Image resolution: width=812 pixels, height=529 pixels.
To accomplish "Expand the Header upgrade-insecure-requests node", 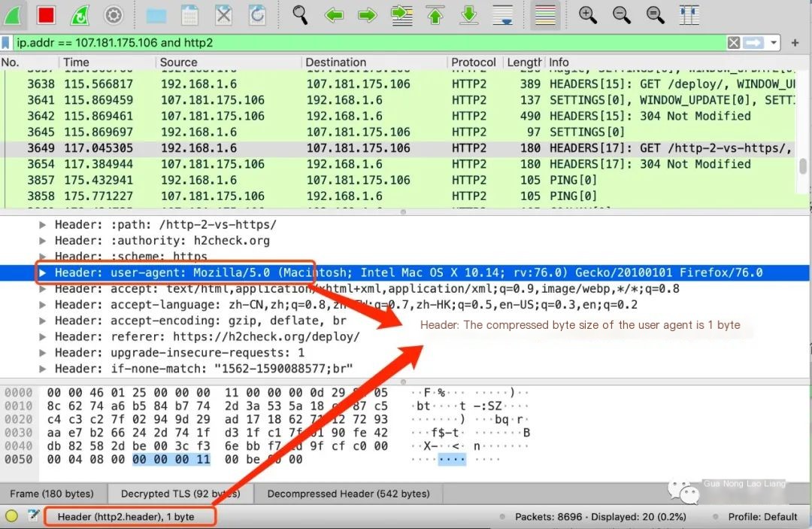I will 43,354.
